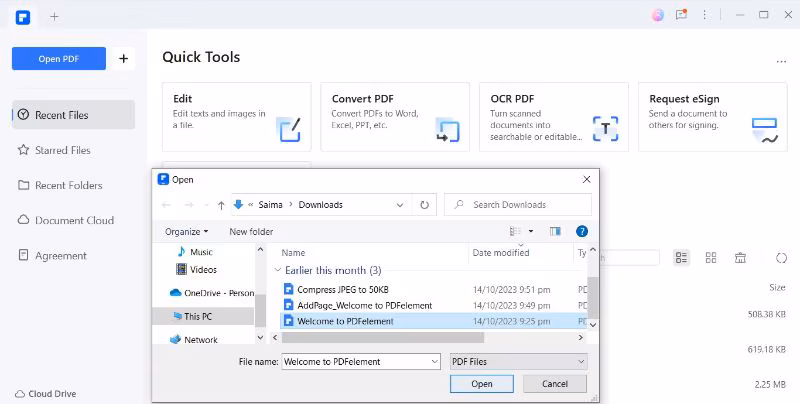Sort files by Name column header

point(293,252)
